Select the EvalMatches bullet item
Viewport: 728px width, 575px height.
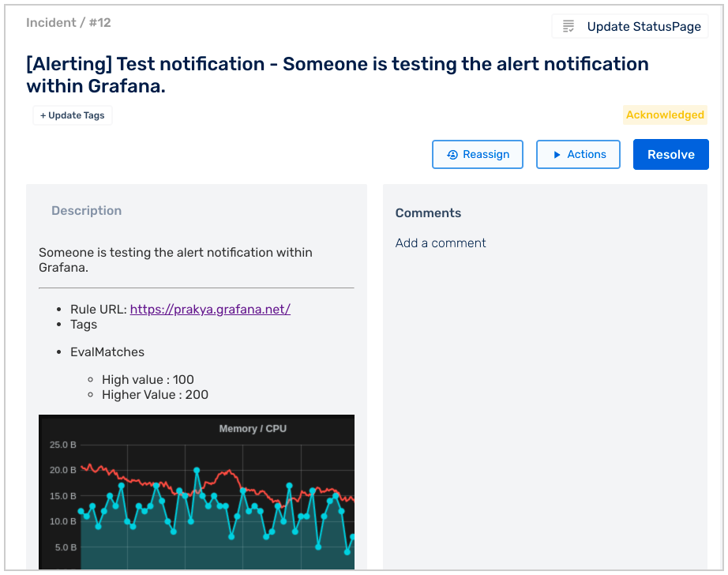tap(107, 351)
